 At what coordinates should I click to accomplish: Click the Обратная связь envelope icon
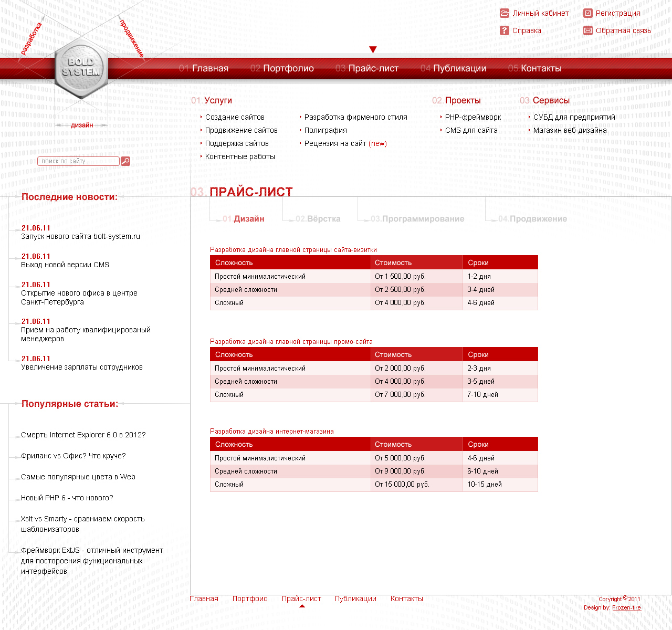click(x=588, y=30)
